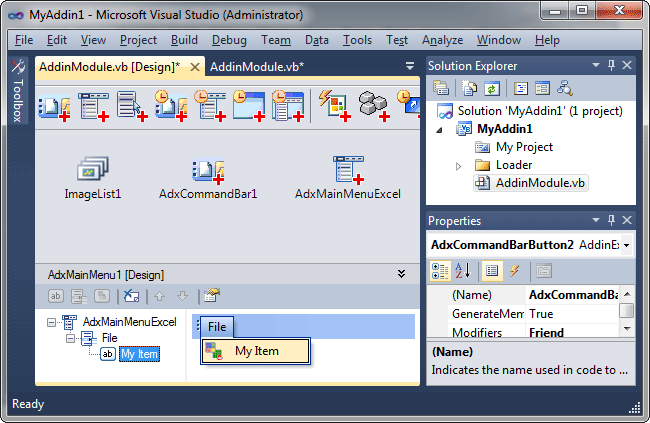
Task: Click File in the menu preview
Action: pos(217,327)
